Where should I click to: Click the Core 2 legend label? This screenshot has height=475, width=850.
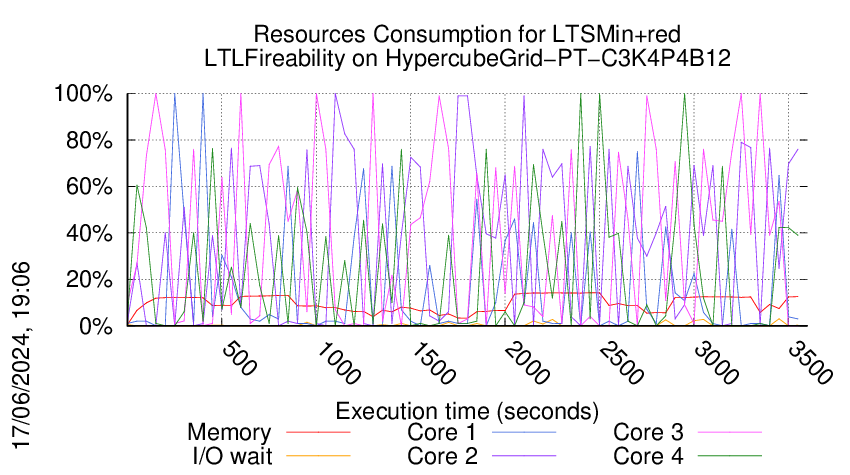coord(442,456)
